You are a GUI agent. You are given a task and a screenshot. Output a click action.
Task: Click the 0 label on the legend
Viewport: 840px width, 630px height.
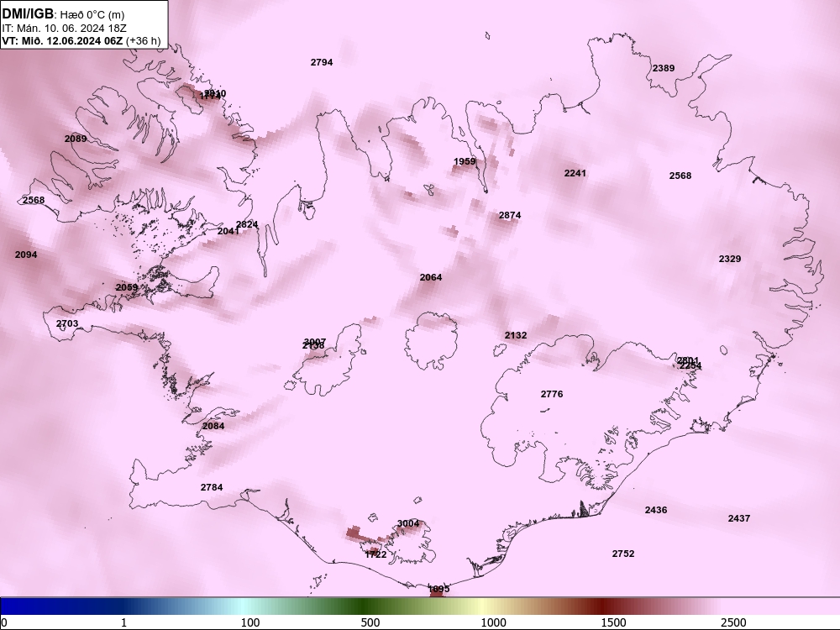(x=3, y=622)
